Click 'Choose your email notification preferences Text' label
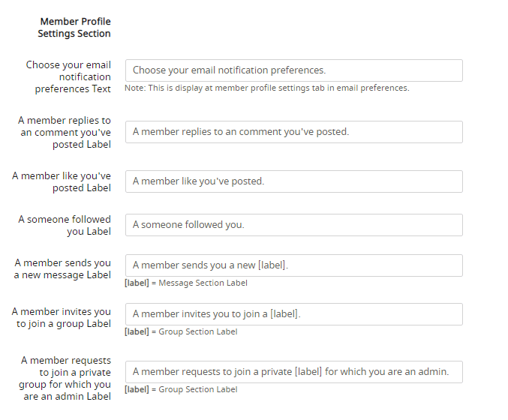Viewport: 508px width, 420px height. tap(68, 76)
